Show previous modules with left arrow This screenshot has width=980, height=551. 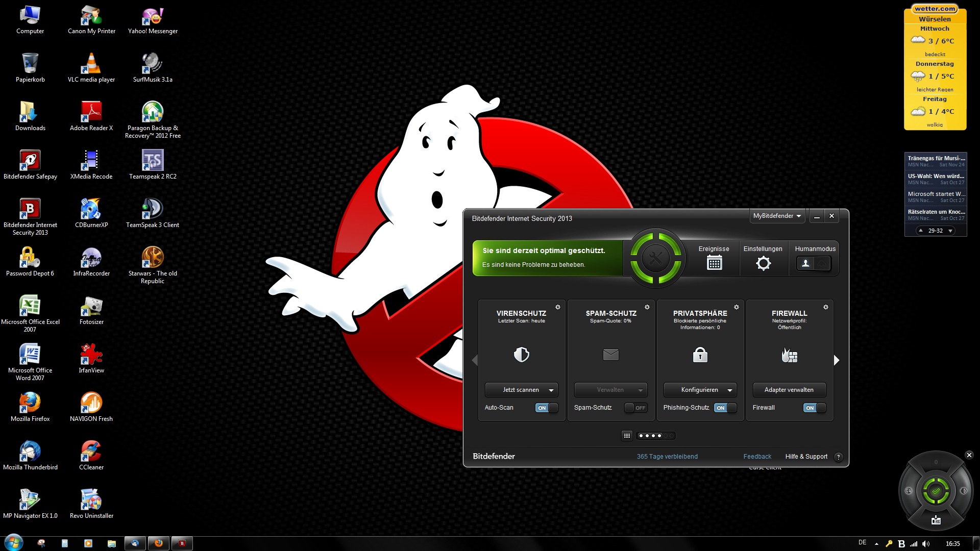[x=475, y=360]
